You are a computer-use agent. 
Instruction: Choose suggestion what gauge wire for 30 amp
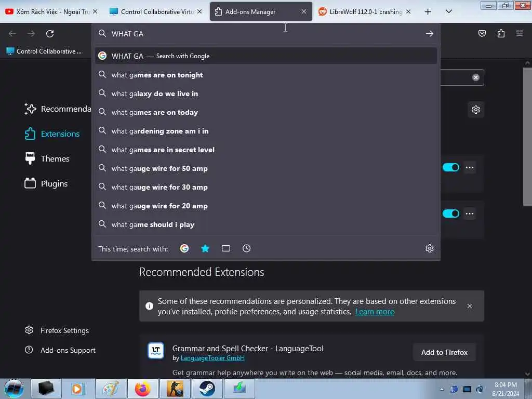pyautogui.click(x=266, y=187)
